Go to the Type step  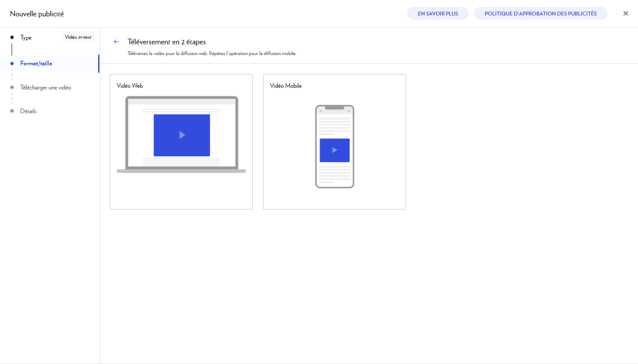(x=26, y=37)
